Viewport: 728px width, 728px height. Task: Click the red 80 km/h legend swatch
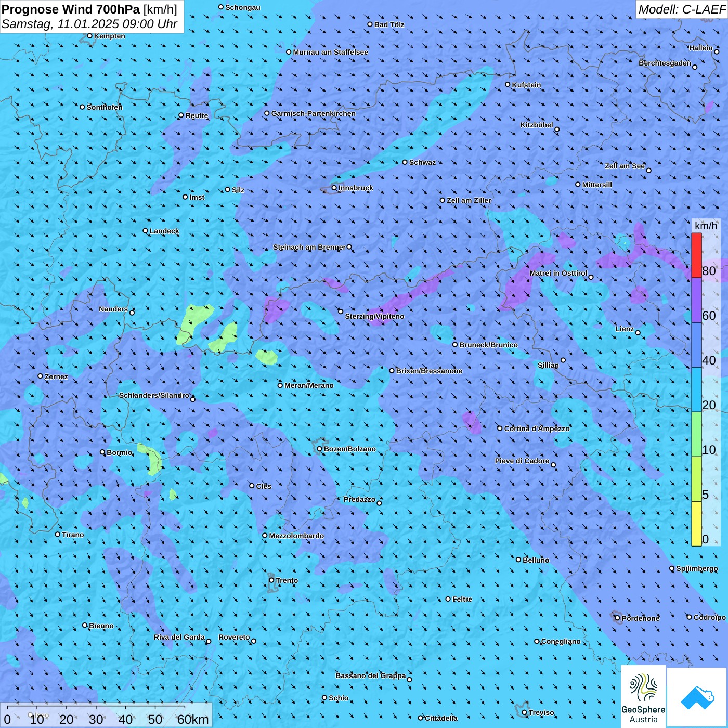pos(696,255)
